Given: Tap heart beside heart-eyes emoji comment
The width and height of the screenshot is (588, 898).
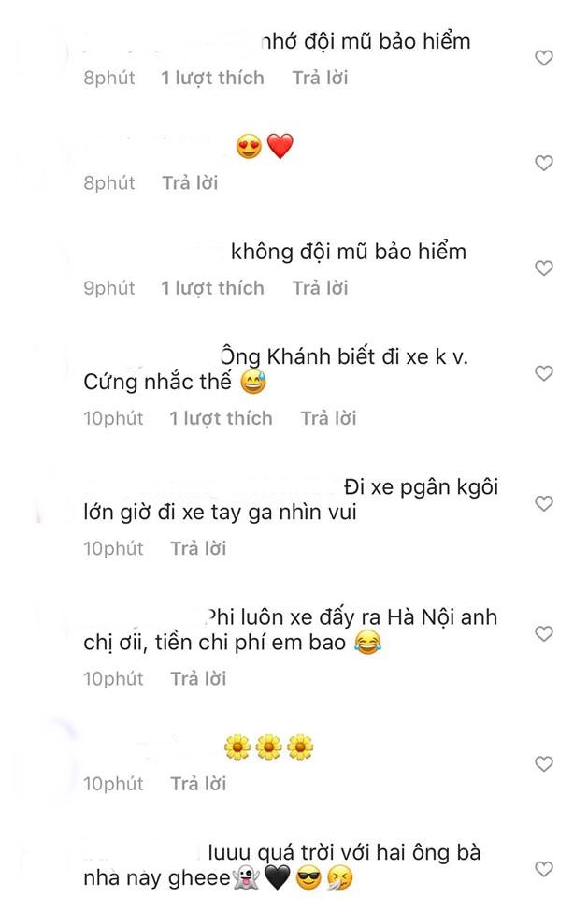Looking at the screenshot, I should click(543, 163).
